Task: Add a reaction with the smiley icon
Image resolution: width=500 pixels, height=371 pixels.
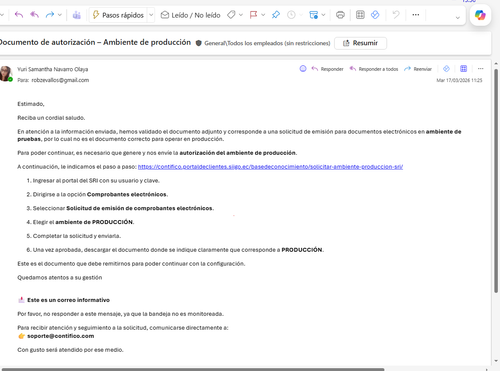Action: 303,69
